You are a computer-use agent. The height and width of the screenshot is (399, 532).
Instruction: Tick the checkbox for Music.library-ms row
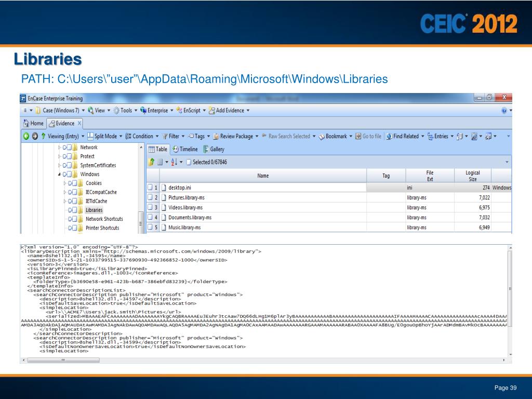pyautogui.click(x=150, y=227)
